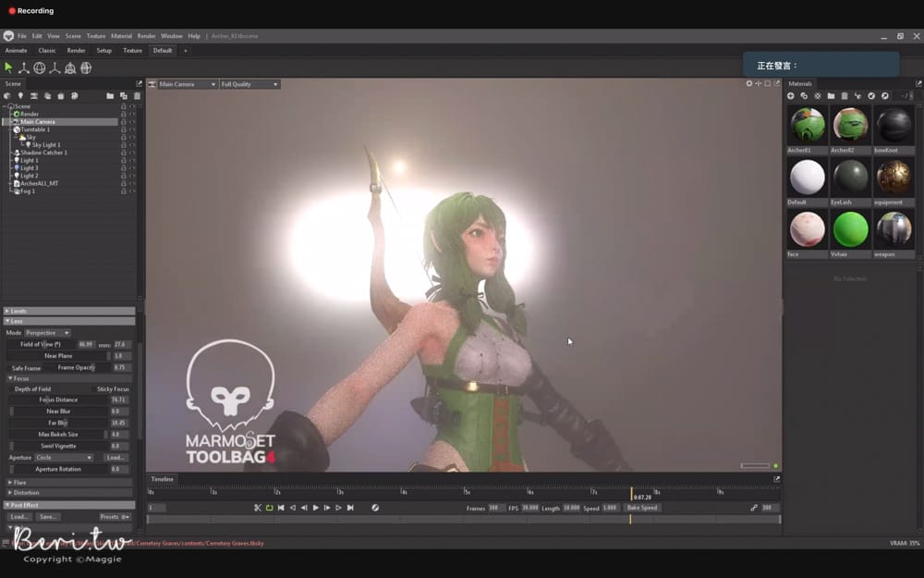
Task: Expand the Flare section
Action: (x=69, y=483)
